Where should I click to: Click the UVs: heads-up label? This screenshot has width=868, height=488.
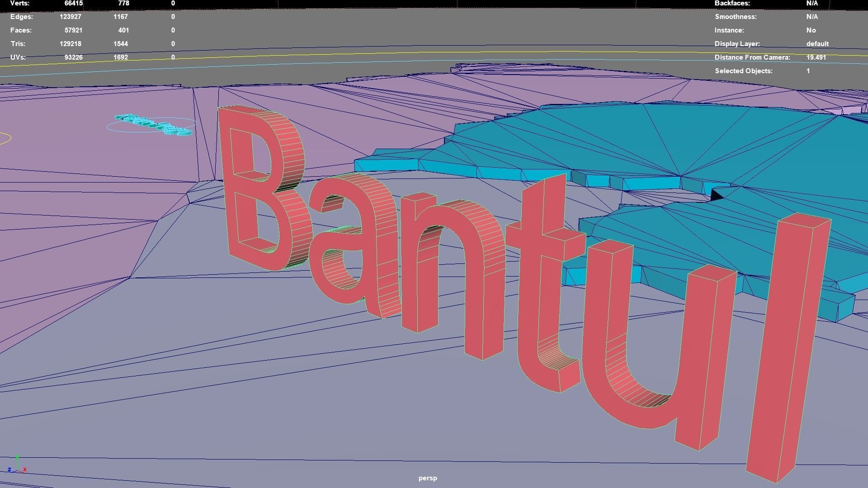18,57
